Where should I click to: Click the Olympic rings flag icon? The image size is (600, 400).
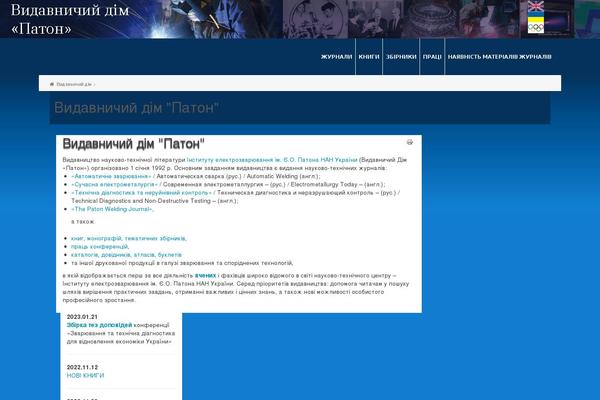click(536, 28)
